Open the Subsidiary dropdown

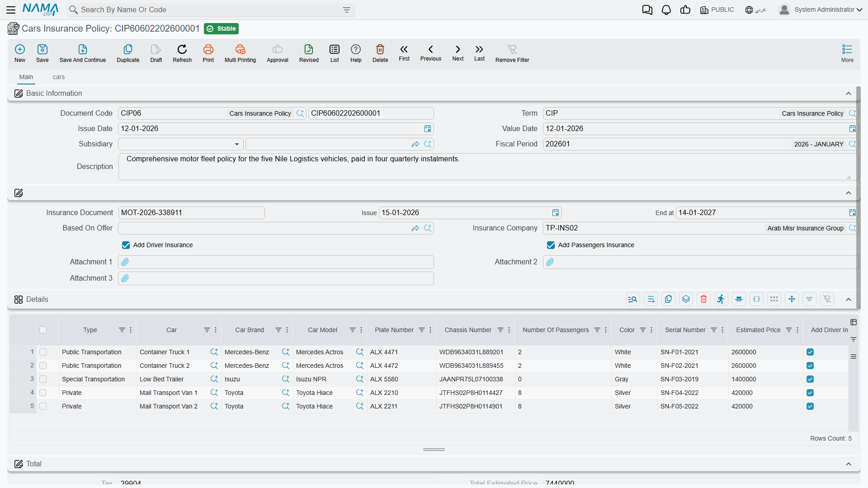[181, 144]
